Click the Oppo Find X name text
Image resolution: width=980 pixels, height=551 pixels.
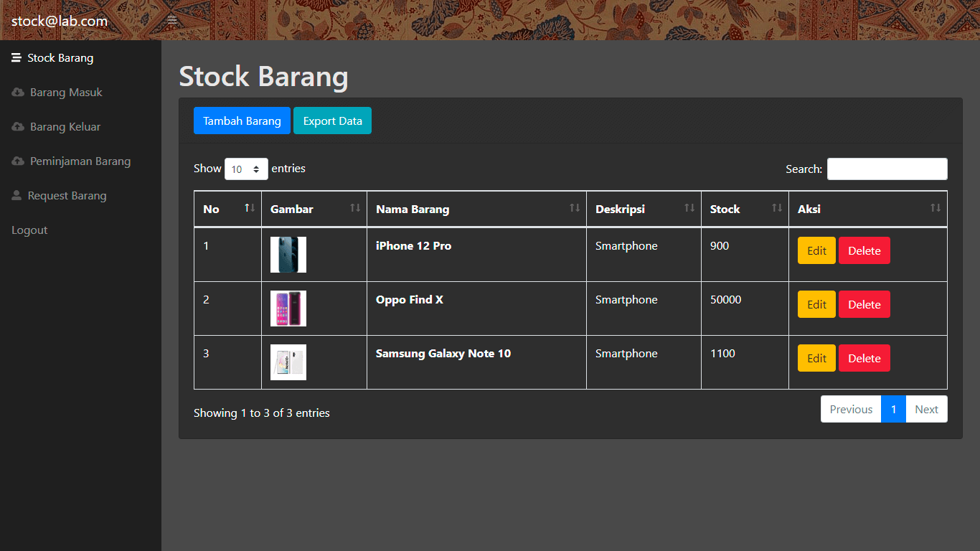pyautogui.click(x=410, y=299)
